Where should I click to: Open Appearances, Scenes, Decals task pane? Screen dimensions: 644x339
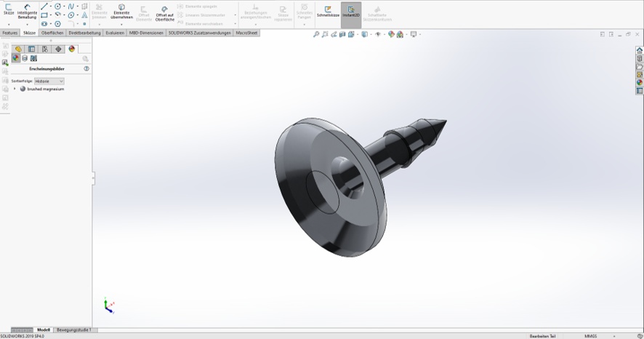pyautogui.click(x=640, y=83)
